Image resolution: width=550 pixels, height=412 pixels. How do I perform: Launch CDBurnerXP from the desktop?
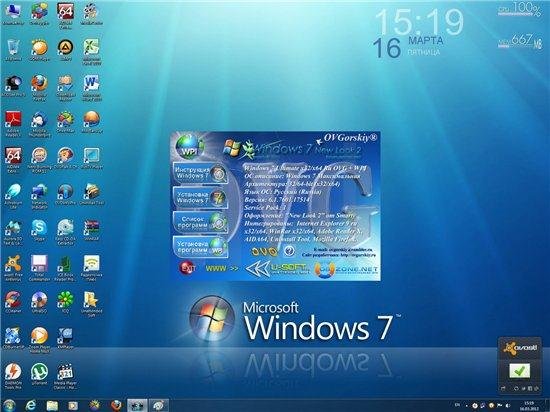pyautogui.click(x=13, y=338)
